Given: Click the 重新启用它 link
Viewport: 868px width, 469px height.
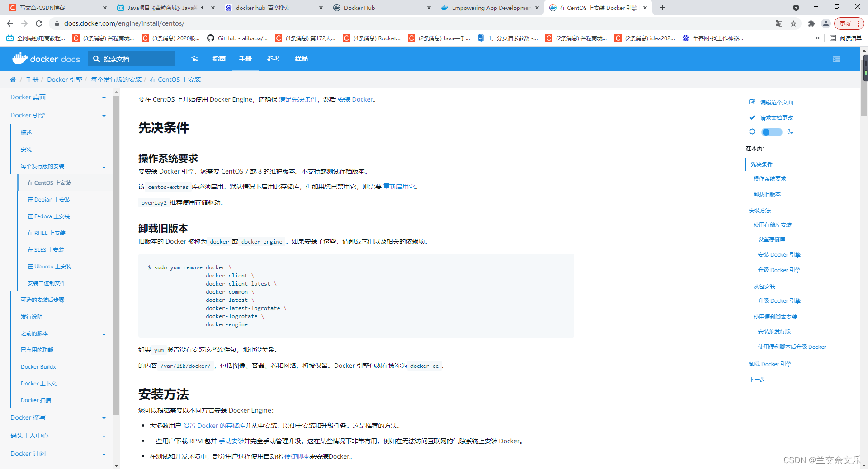Looking at the screenshot, I should coord(399,187).
